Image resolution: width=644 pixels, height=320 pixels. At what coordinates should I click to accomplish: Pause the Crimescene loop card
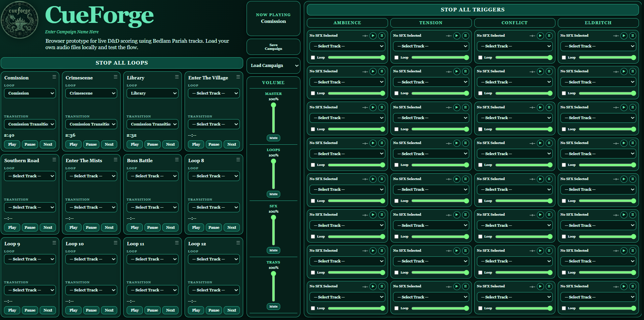coord(91,144)
